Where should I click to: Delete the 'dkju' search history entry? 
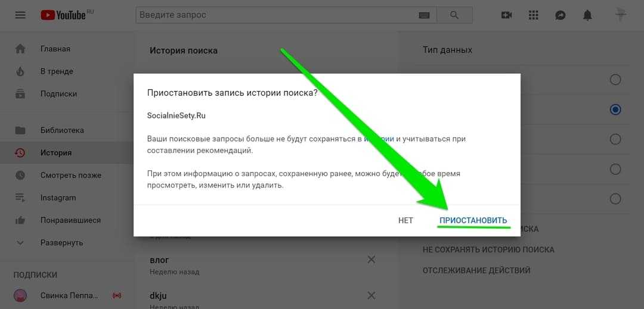(x=371, y=295)
